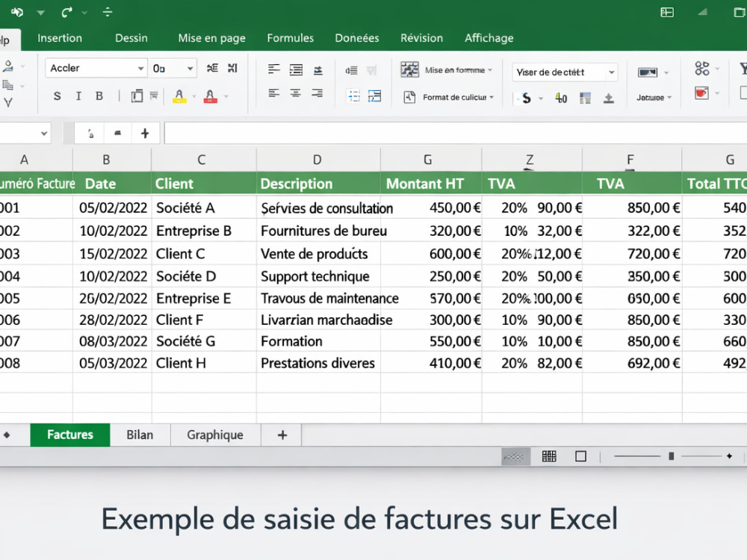Select cell Prestations diveres
Viewport: 747px width, 560px height.
coord(318,363)
